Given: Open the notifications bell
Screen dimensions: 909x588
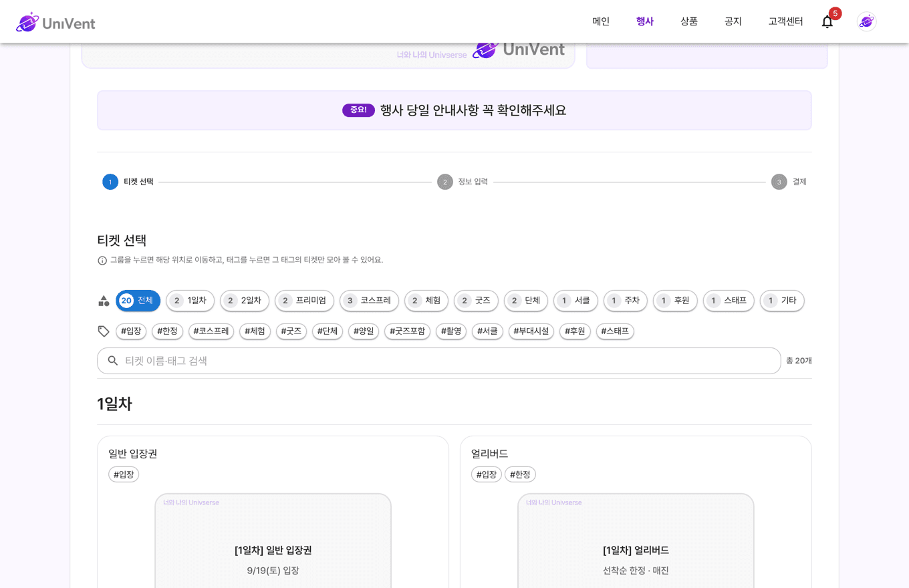Looking at the screenshot, I should pyautogui.click(x=827, y=21).
